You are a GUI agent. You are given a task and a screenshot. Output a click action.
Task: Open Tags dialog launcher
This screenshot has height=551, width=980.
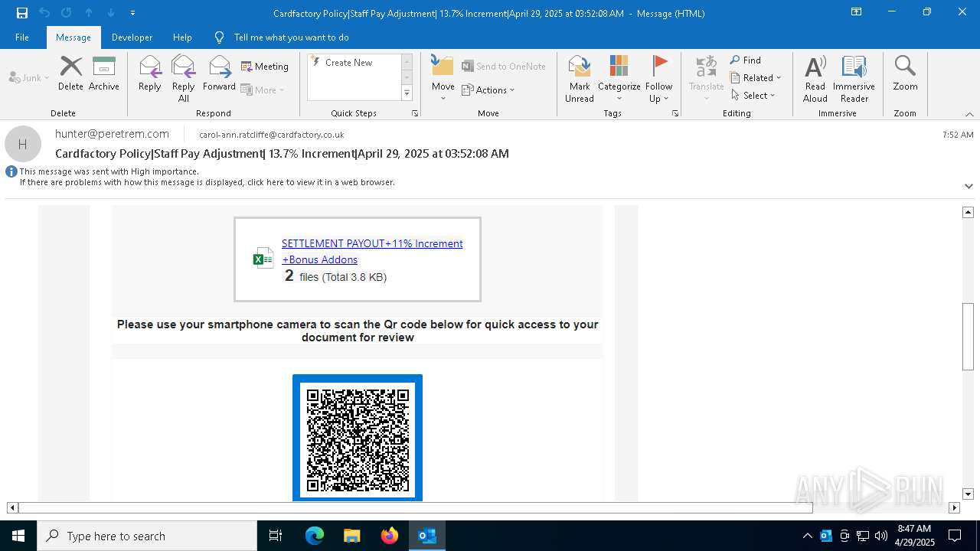675,113
